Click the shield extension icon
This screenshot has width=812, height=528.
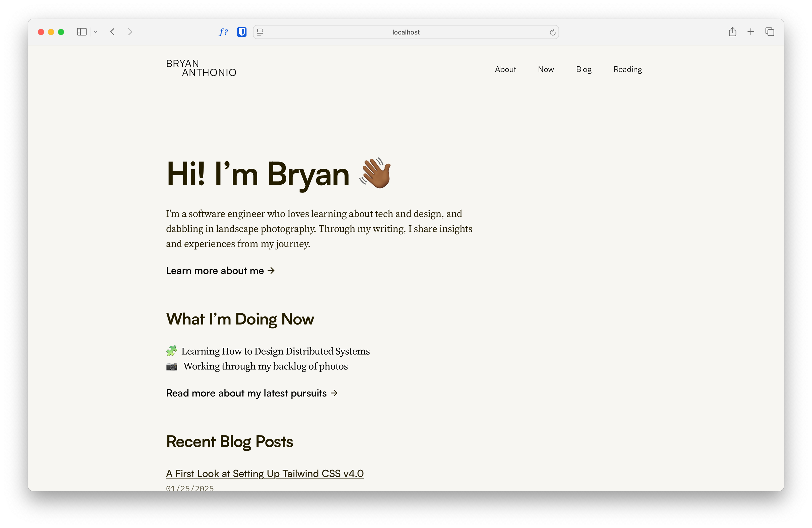(x=241, y=32)
